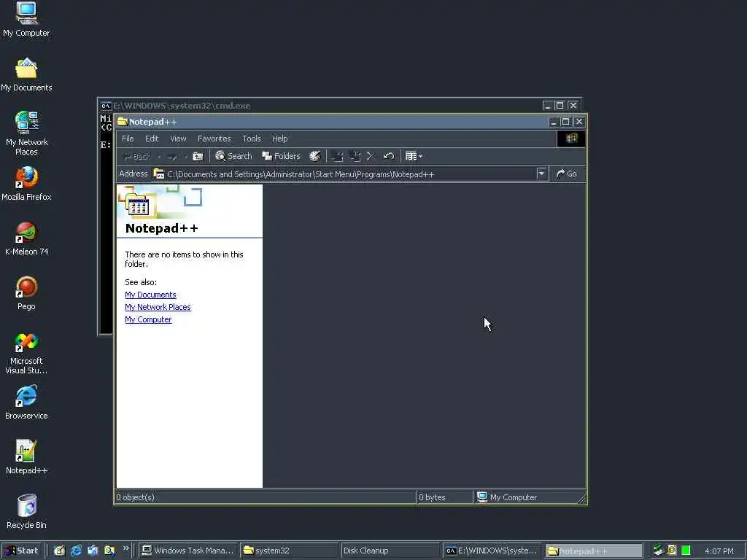Click the Go button
747x560 pixels.
click(x=567, y=174)
